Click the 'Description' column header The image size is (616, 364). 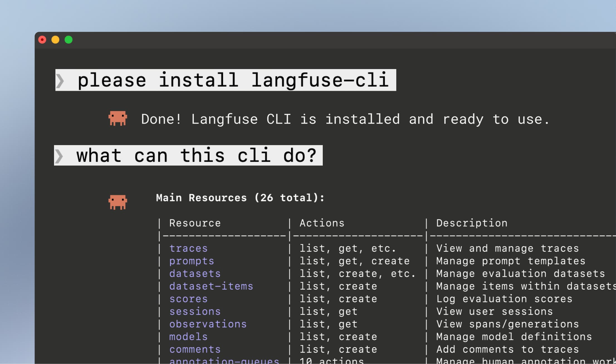pos(472,223)
